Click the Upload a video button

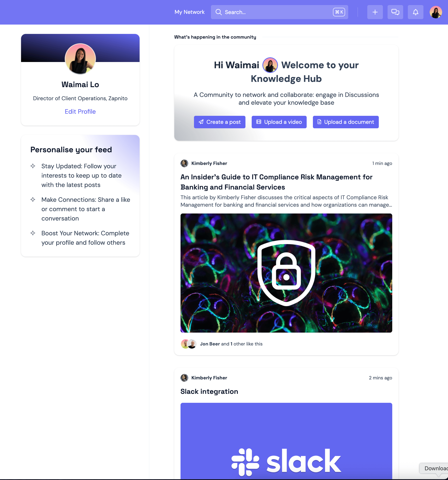279,122
